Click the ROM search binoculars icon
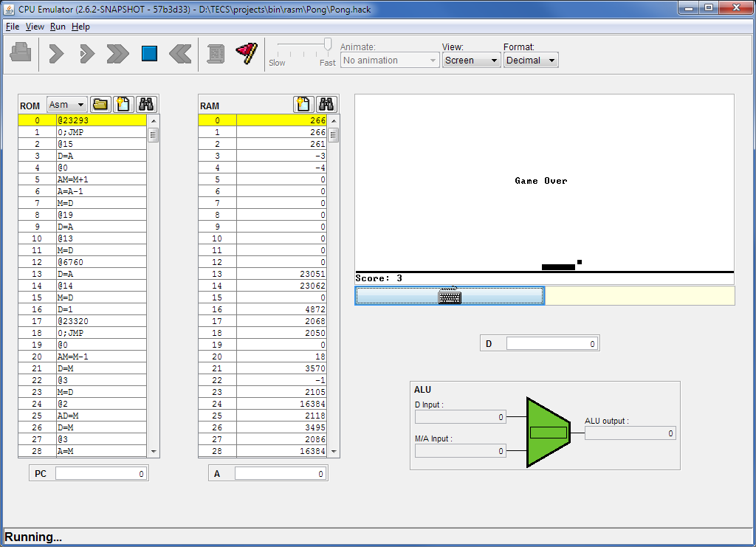 click(x=146, y=105)
